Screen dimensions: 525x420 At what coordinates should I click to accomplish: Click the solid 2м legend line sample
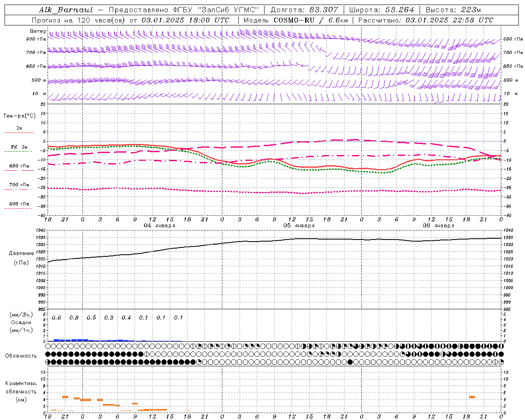click(x=19, y=132)
